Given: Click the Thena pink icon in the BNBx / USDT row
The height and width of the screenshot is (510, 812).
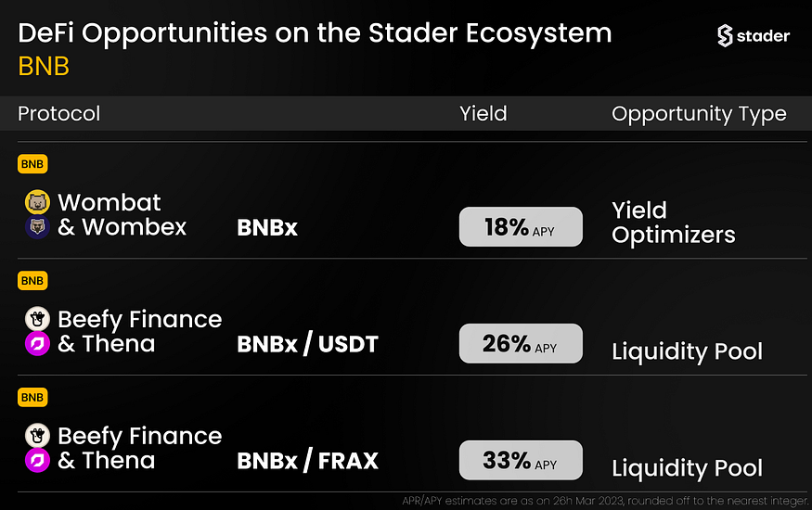Looking at the screenshot, I should coord(37,343).
